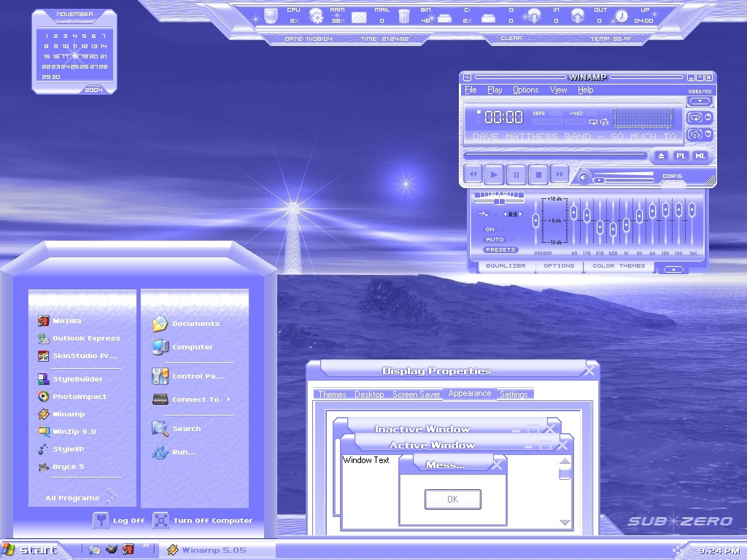747x560 pixels.
Task: Click OK in the message box preview
Action: point(452,499)
